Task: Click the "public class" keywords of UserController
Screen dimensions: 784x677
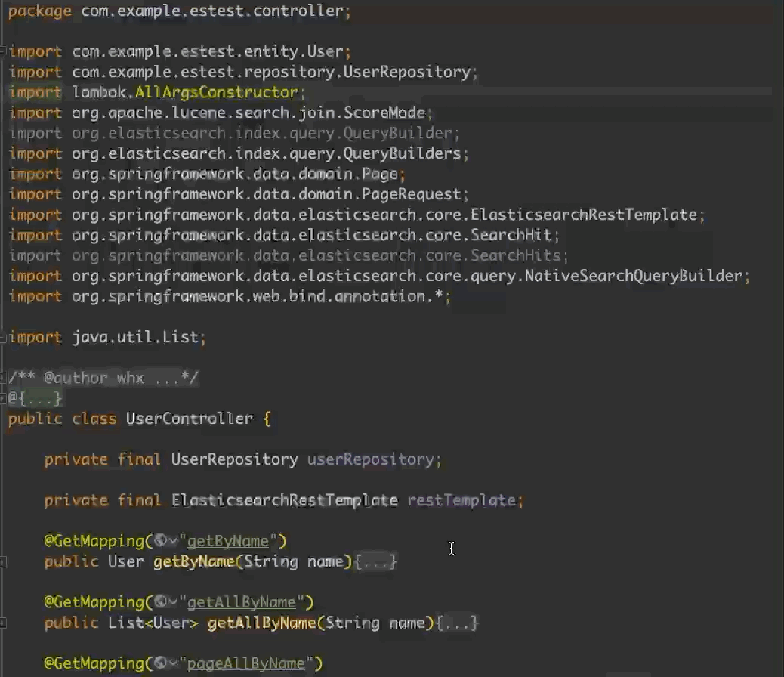Action: [63, 419]
